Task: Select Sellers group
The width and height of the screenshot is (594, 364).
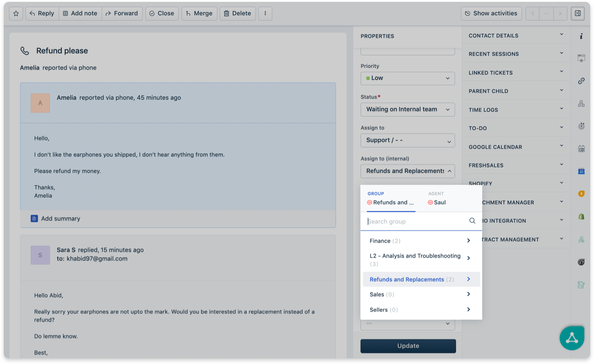Action: tap(421, 310)
